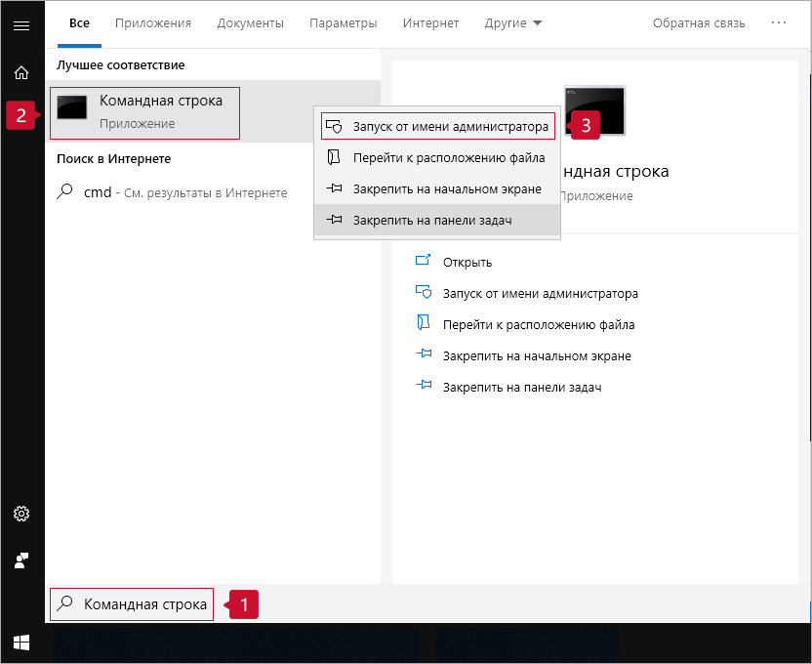Click Обратная связь link
Screen dimensions: 812x664
[x=699, y=22]
